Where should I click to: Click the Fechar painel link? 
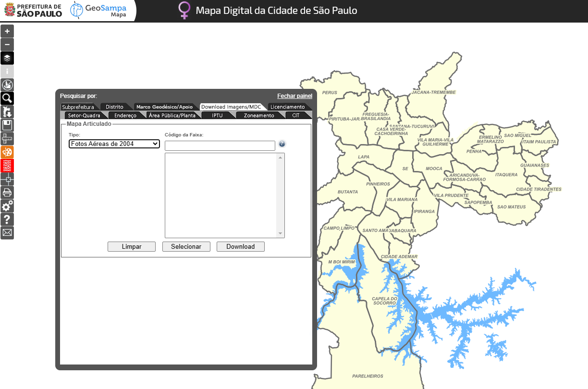[x=294, y=96]
